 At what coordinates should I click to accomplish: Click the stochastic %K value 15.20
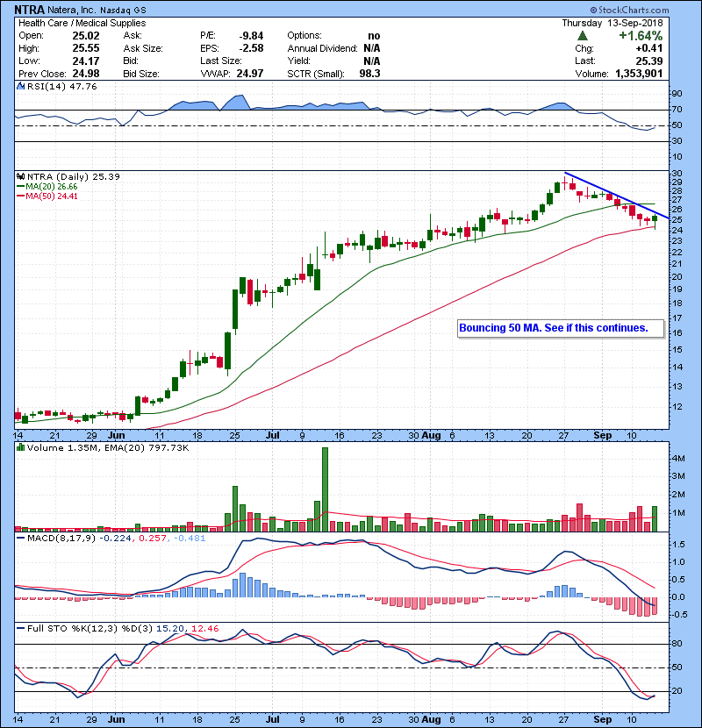tap(170, 629)
